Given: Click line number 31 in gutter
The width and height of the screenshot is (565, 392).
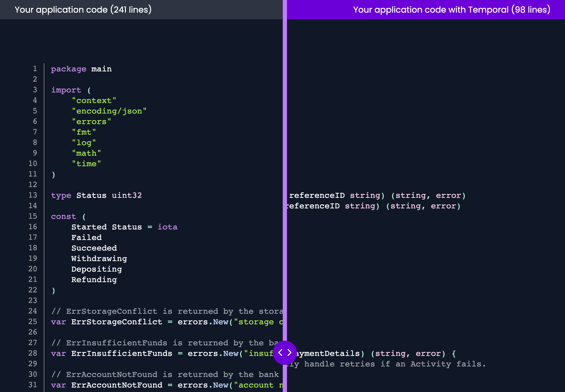Looking at the screenshot, I should [33, 385].
